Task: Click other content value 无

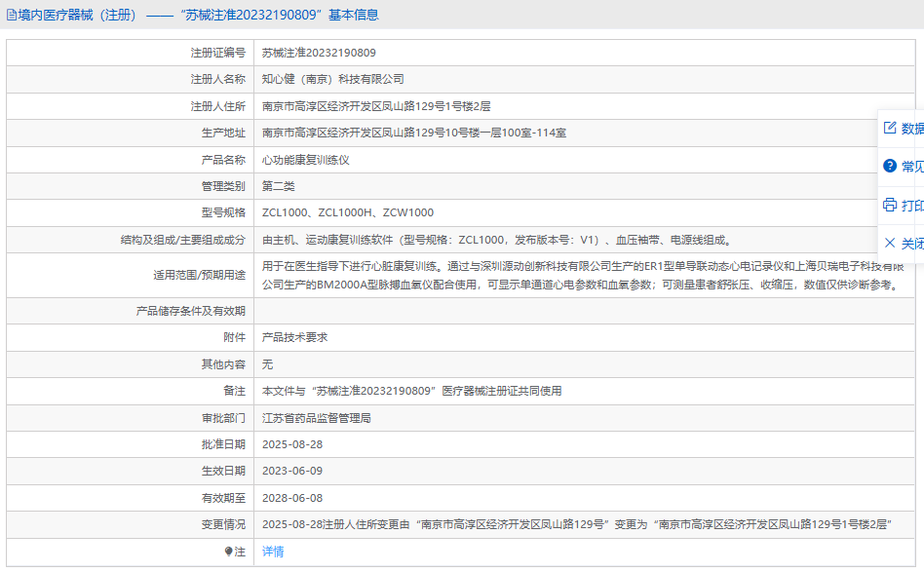Action: [267, 364]
